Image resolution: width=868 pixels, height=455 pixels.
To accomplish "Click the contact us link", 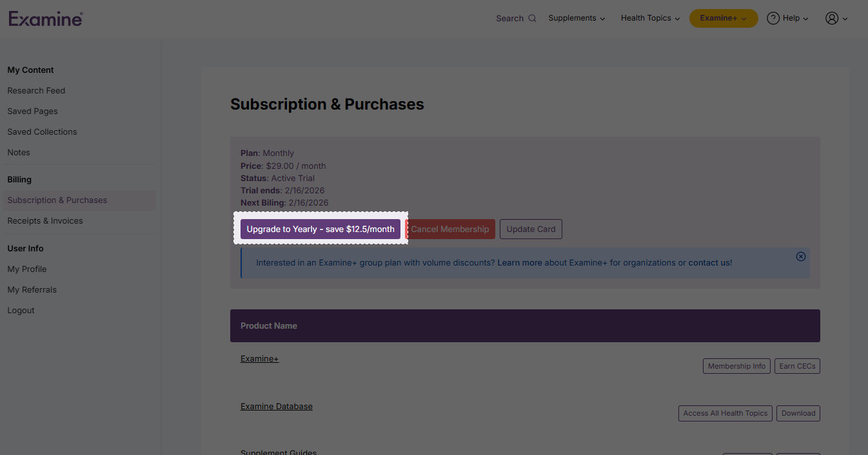I will point(710,262).
